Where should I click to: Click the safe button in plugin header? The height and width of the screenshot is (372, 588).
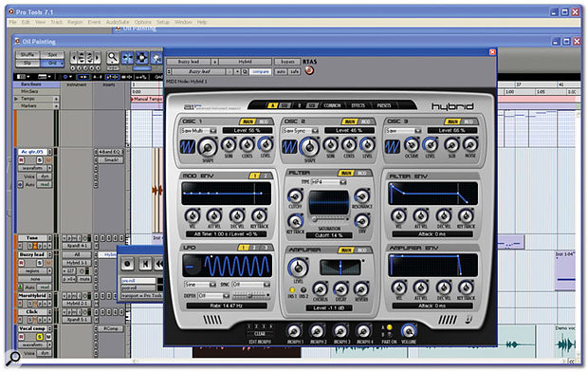(x=294, y=71)
